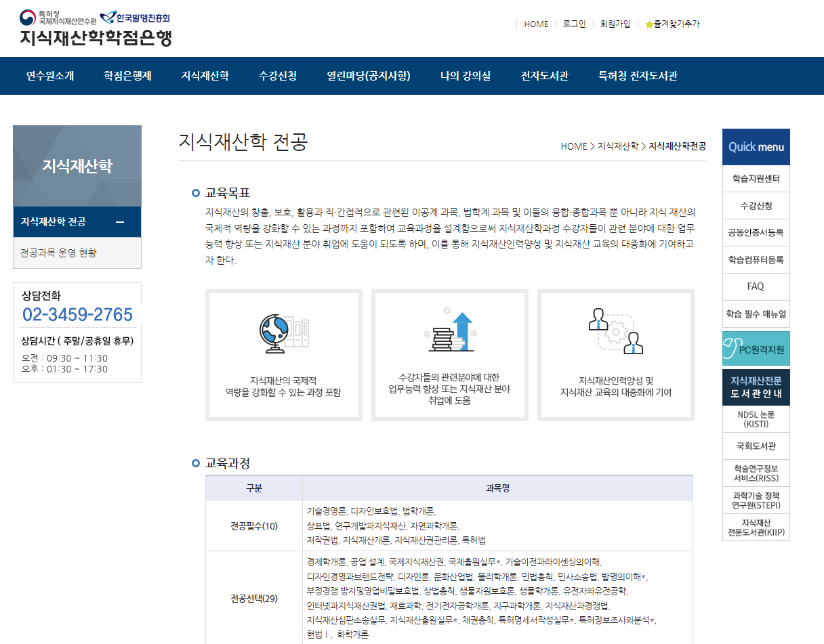Switch to the 수강신청 navigation tab
Image resolution: width=824 pixels, height=644 pixels.
[276, 76]
